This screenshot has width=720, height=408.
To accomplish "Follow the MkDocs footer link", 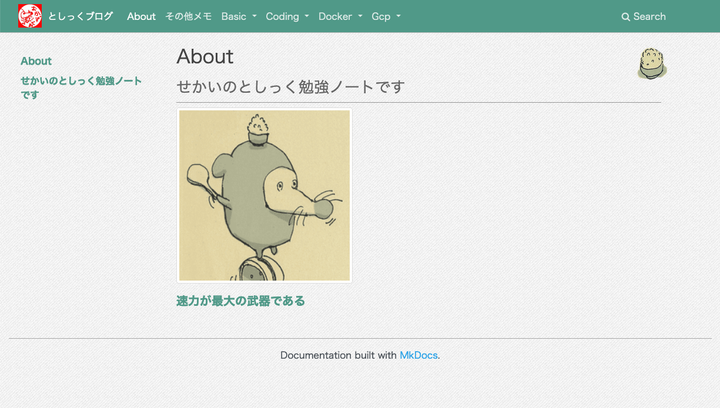I will point(418,355).
